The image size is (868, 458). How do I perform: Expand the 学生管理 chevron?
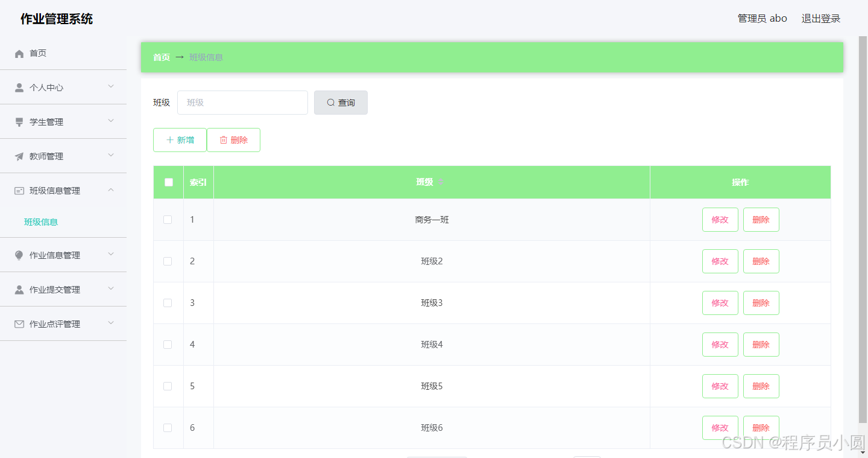click(x=111, y=121)
